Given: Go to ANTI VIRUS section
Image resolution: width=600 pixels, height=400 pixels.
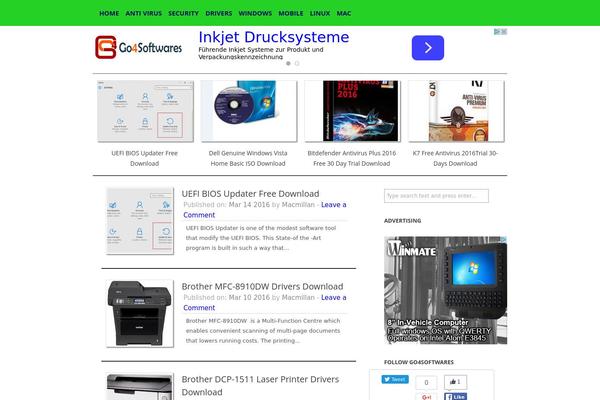Looking at the screenshot, I should coord(143,13).
